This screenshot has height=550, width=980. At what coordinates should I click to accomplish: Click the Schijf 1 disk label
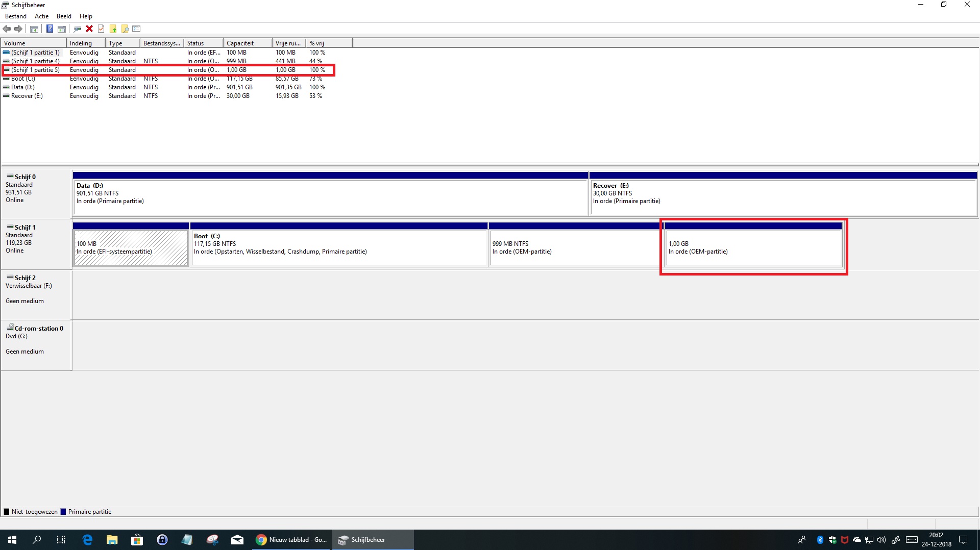click(x=25, y=228)
